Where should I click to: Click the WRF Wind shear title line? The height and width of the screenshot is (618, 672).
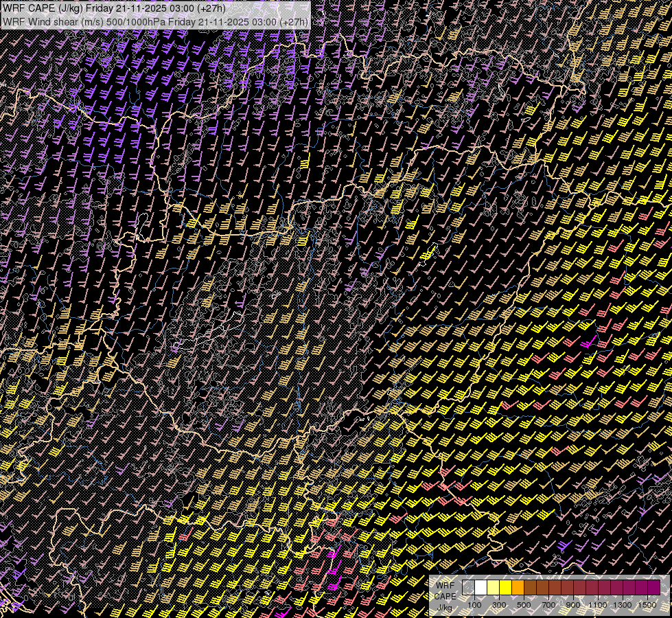[155, 21]
